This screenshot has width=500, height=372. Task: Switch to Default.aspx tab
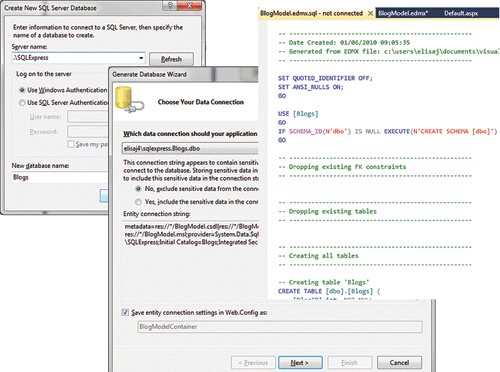pos(461,13)
